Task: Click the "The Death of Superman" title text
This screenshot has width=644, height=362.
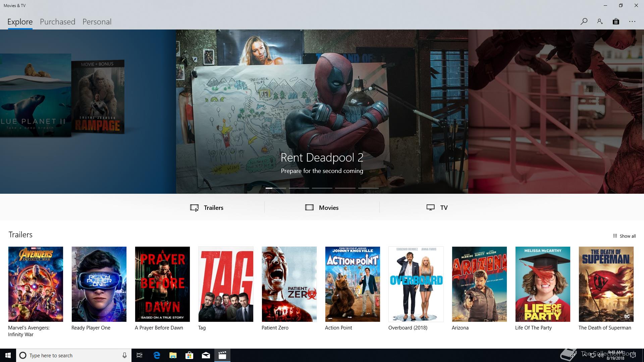Action: [605, 328]
